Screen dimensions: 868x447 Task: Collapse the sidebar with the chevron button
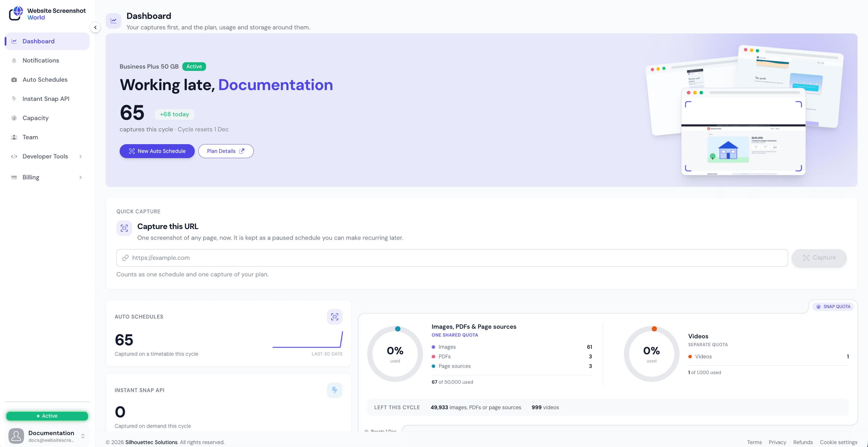click(x=95, y=27)
